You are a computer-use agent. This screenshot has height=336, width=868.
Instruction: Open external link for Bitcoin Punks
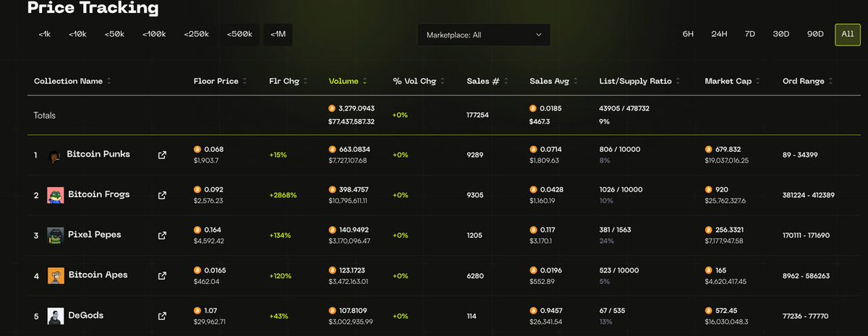162,155
